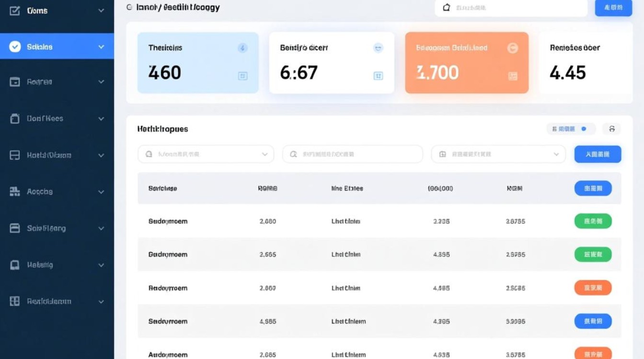Click the checkmark circle in the highlighted sidebar item

point(15,46)
